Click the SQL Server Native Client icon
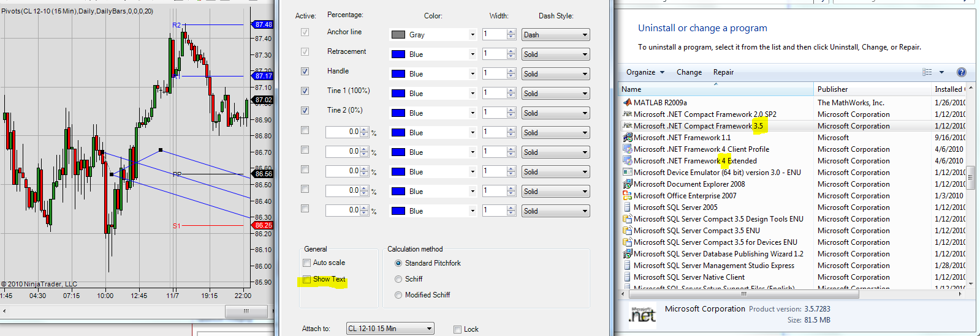The width and height of the screenshot is (980, 336). [627, 277]
